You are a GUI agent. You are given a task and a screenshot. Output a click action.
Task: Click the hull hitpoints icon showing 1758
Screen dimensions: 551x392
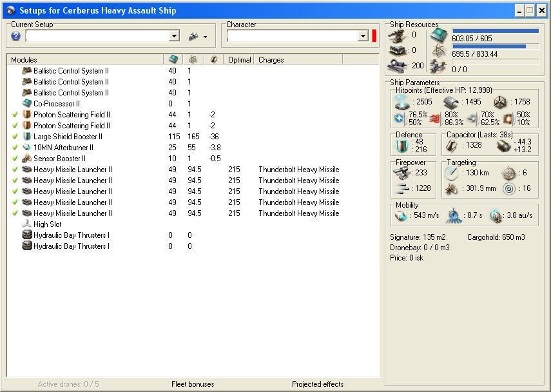[499, 102]
